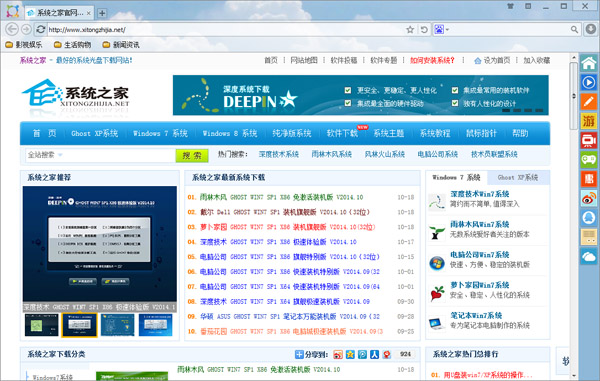
Task: Open download 03 萝卜家园 GHOST WIN7 link
Action: [287, 227]
